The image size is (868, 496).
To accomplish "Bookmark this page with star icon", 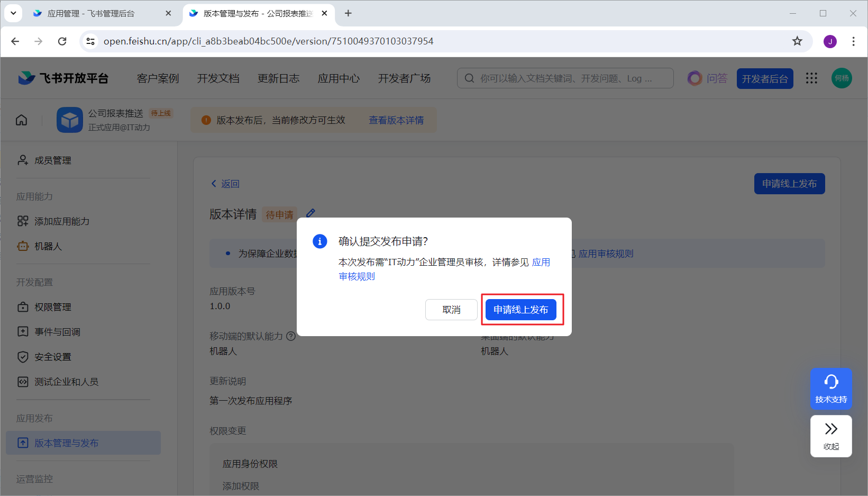I will tap(797, 41).
